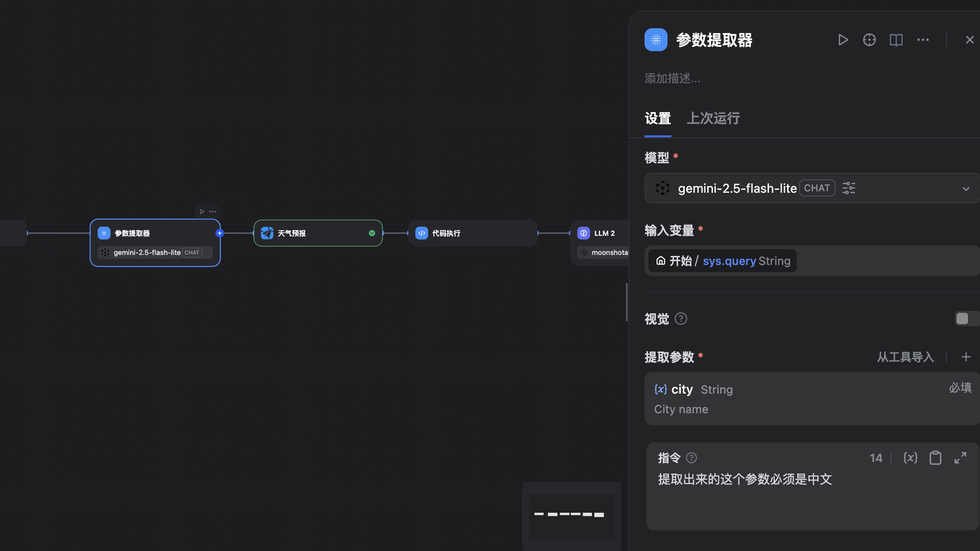Close the 参数提取器 settings panel
This screenshot has width=980, height=551.
pos(970,40)
